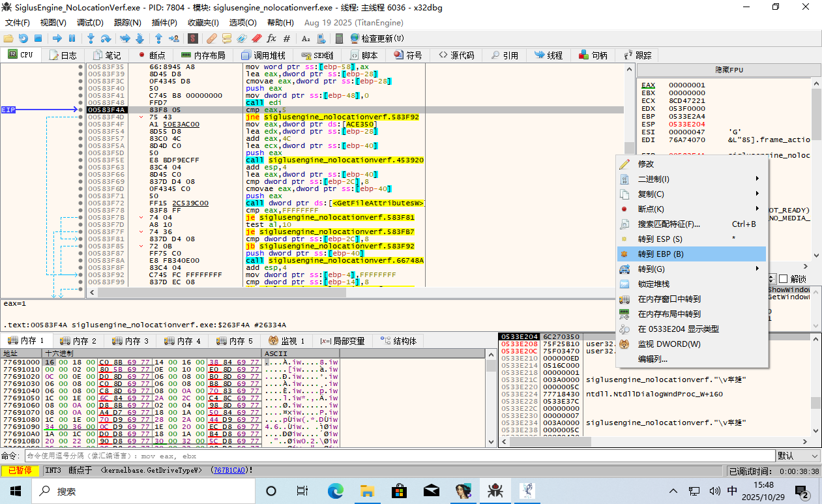Toggle the 解锁 checkbox
This screenshot has height=504, width=822.
click(783, 279)
